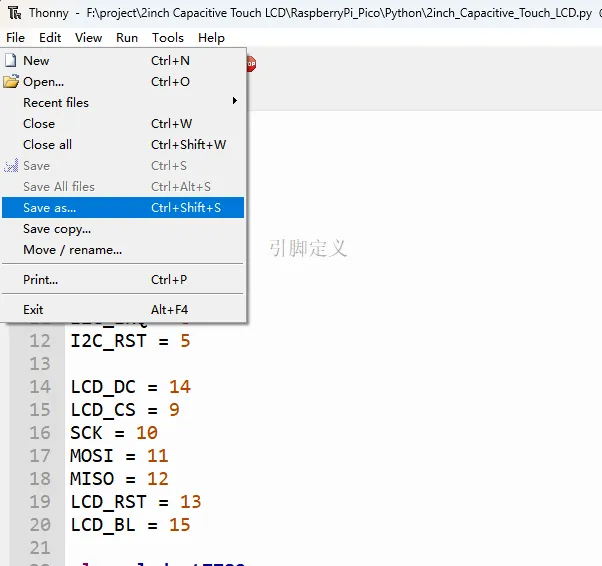Click the LCD_BL = 15 code line
The image size is (602, 566).
[130, 525]
